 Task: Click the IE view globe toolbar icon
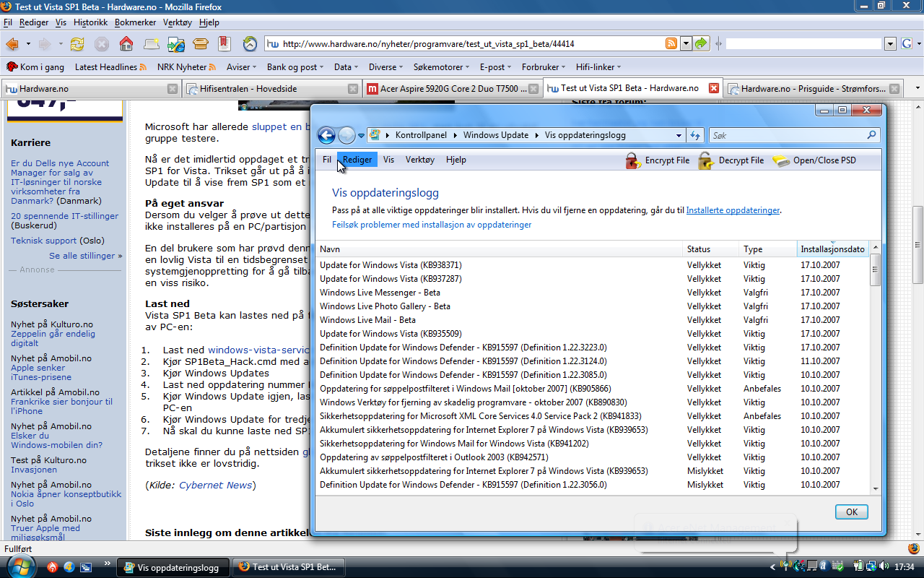pyautogui.click(x=176, y=44)
